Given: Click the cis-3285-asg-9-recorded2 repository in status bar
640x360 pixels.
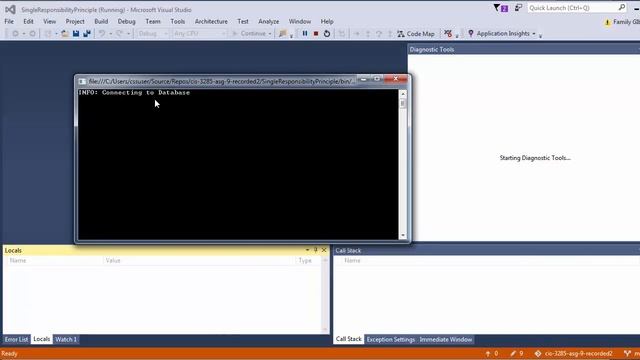Looking at the screenshot, I should (573, 353).
